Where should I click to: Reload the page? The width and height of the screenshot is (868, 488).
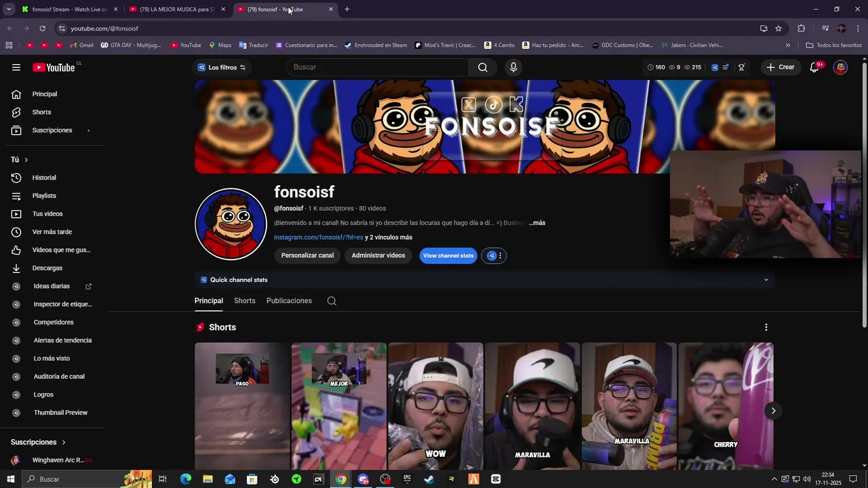(42, 28)
